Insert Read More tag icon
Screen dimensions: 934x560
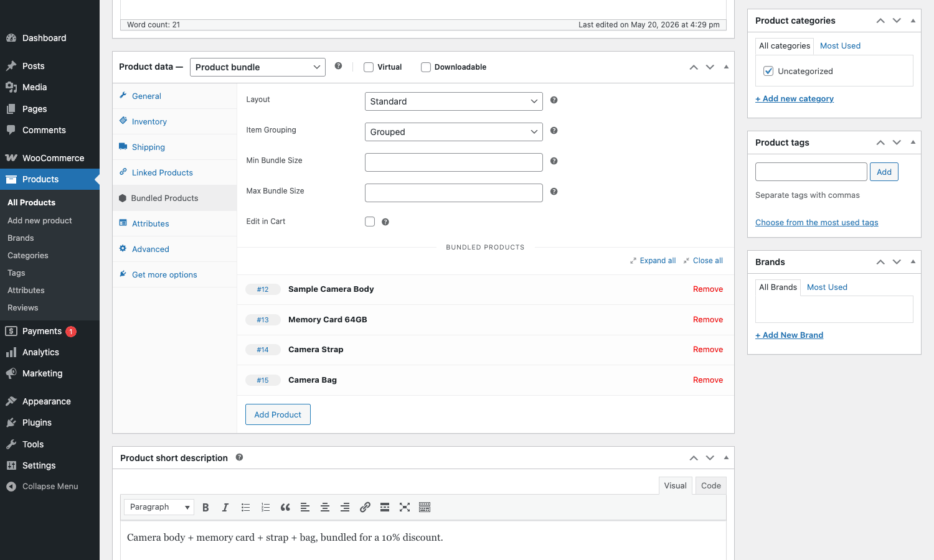(x=385, y=507)
